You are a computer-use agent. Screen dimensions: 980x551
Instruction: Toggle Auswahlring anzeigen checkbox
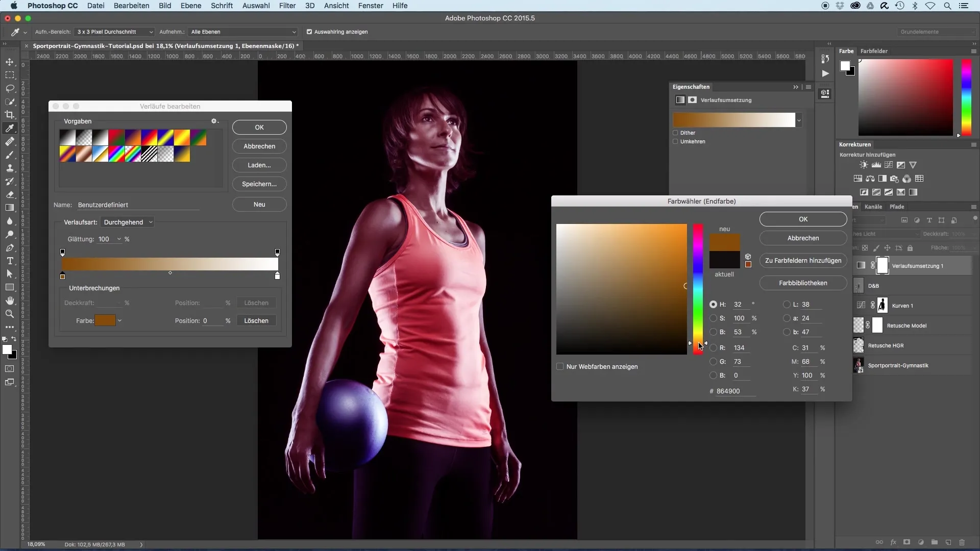click(x=309, y=32)
